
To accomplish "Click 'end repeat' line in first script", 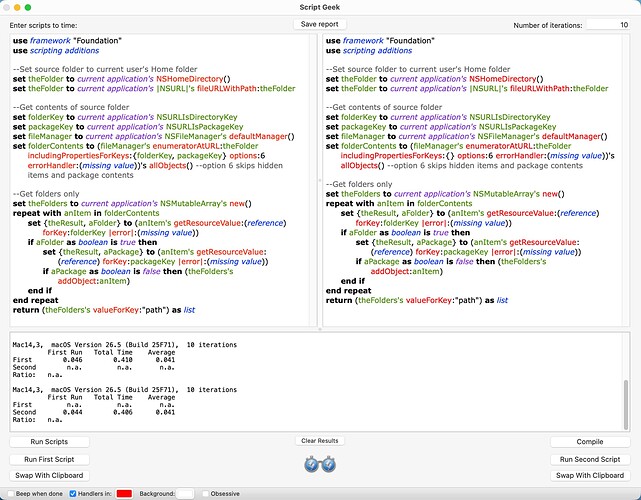I will click(36, 300).
